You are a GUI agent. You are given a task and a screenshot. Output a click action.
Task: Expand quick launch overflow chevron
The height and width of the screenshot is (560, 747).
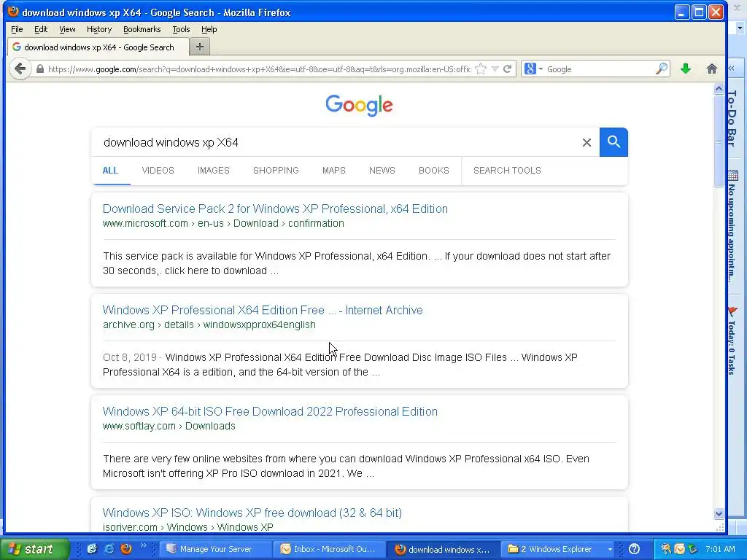click(x=143, y=545)
